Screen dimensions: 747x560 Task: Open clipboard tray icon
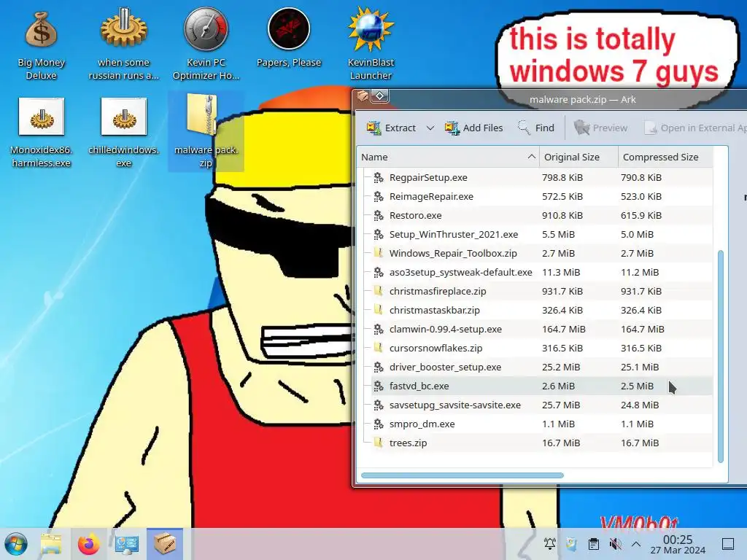593,543
